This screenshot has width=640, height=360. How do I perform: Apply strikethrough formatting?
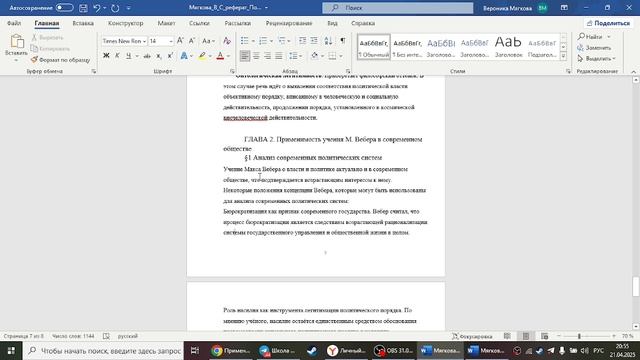[147, 56]
